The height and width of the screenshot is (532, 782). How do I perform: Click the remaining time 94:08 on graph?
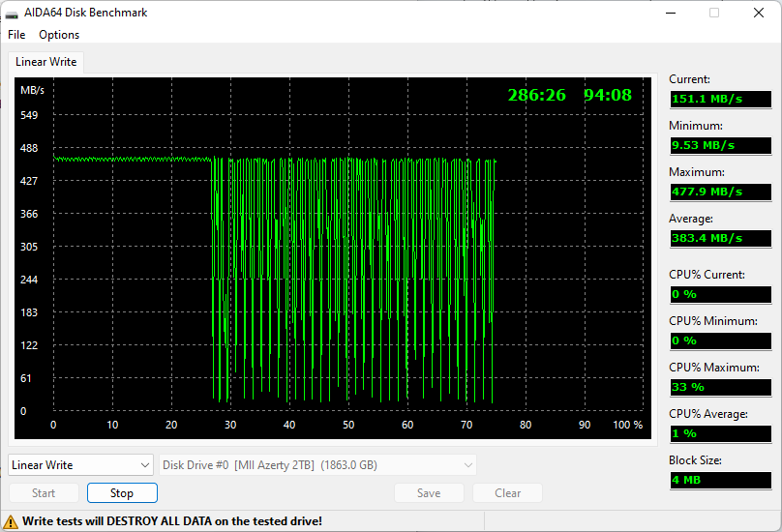[x=608, y=95]
